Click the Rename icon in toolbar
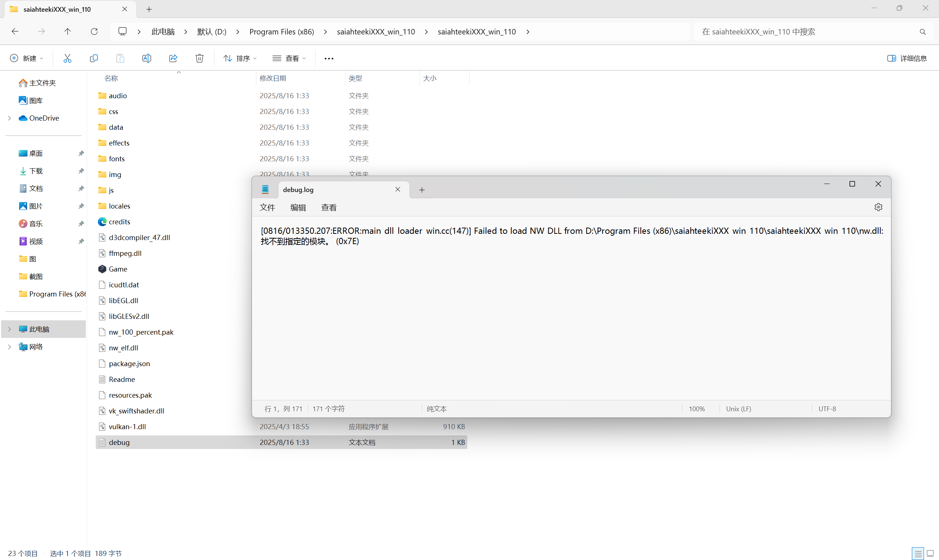The image size is (939, 560). (146, 58)
